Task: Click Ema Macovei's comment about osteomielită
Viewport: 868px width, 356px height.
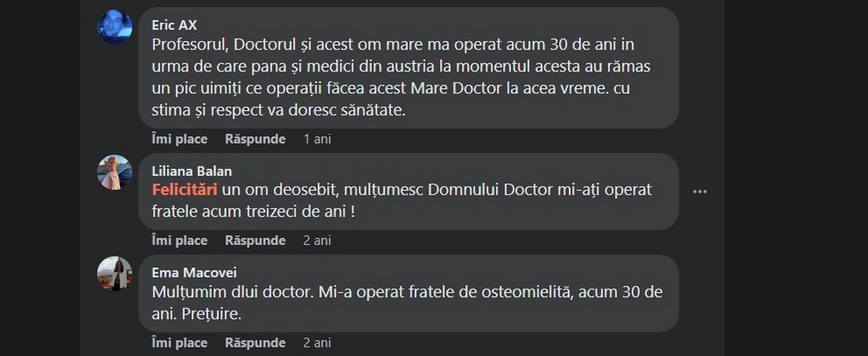Action: point(407,303)
